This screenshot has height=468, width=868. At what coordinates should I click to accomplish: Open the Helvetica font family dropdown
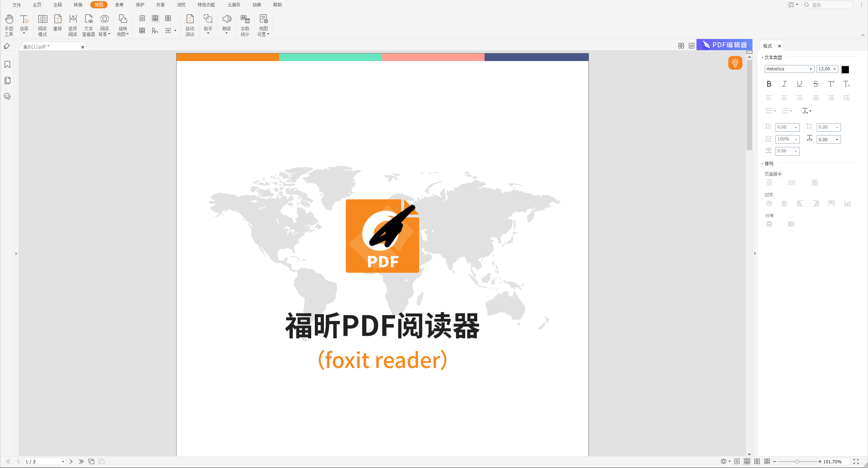(x=810, y=69)
